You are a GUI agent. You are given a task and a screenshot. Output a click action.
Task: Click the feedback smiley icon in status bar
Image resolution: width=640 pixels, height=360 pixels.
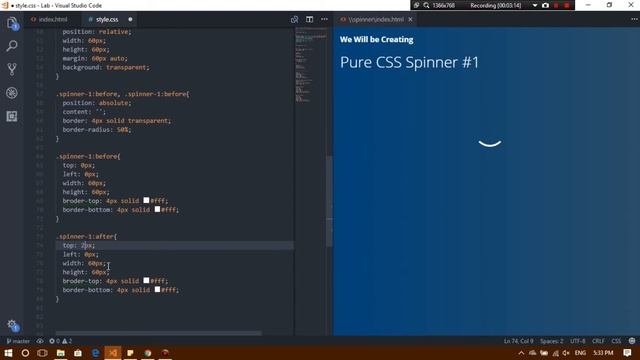tap(632, 341)
